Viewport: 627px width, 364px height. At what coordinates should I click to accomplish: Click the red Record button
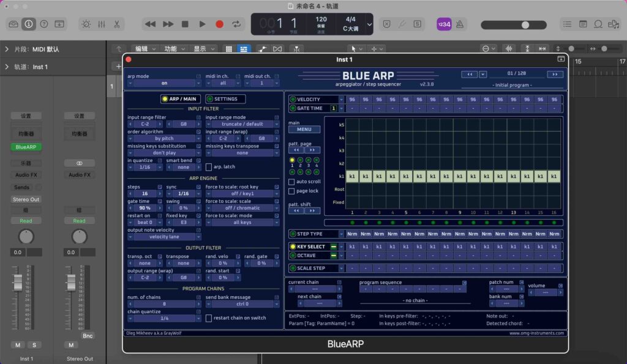click(220, 24)
